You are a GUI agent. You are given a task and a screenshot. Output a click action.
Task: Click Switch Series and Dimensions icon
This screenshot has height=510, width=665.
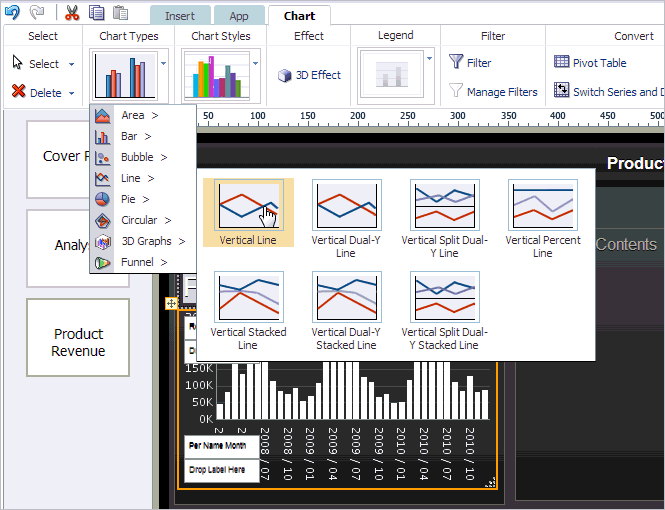coord(562,90)
